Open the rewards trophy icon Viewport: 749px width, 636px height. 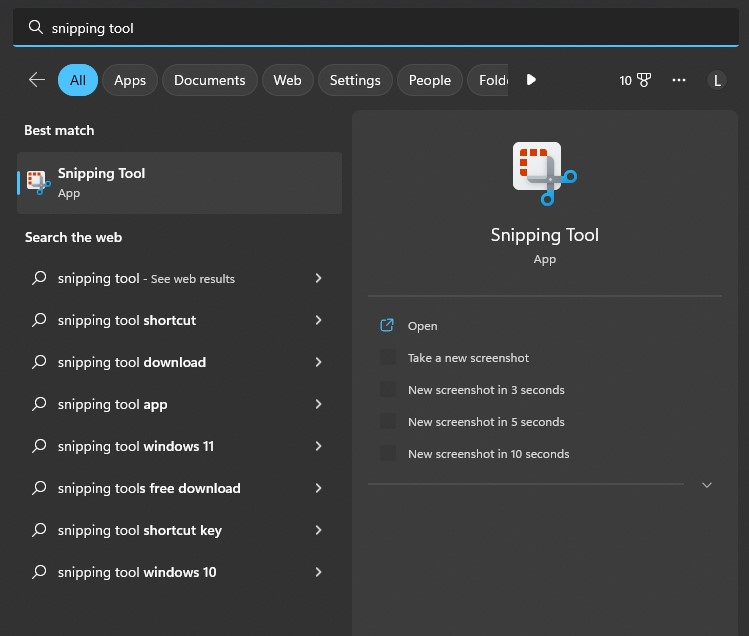pyautogui.click(x=644, y=80)
